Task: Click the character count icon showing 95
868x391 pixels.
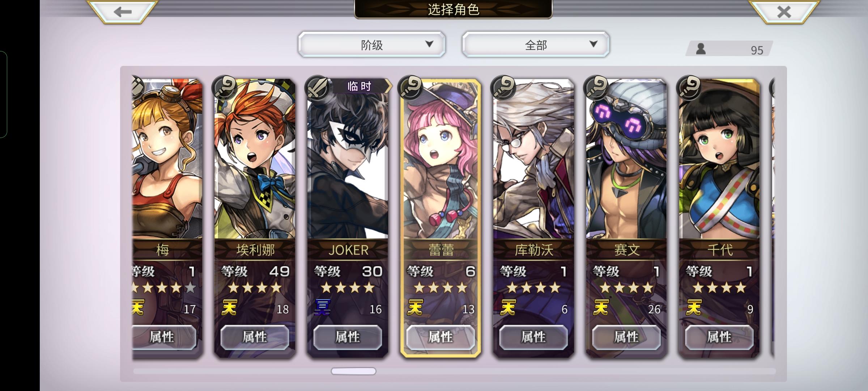Action: point(701,49)
